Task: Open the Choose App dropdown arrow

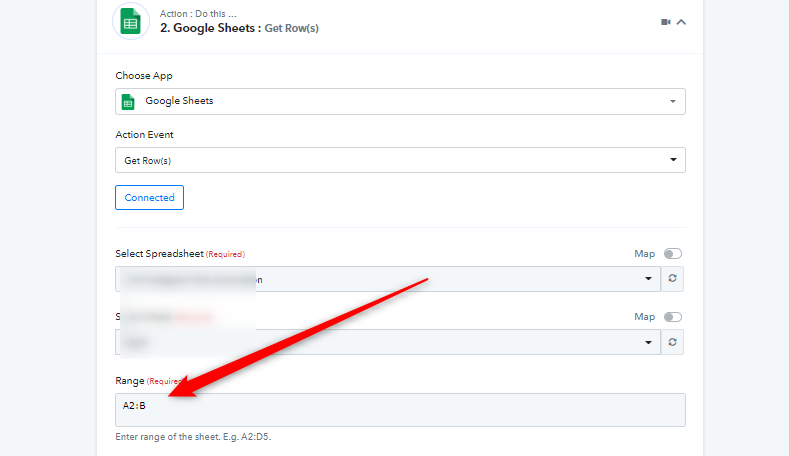Action: click(673, 101)
